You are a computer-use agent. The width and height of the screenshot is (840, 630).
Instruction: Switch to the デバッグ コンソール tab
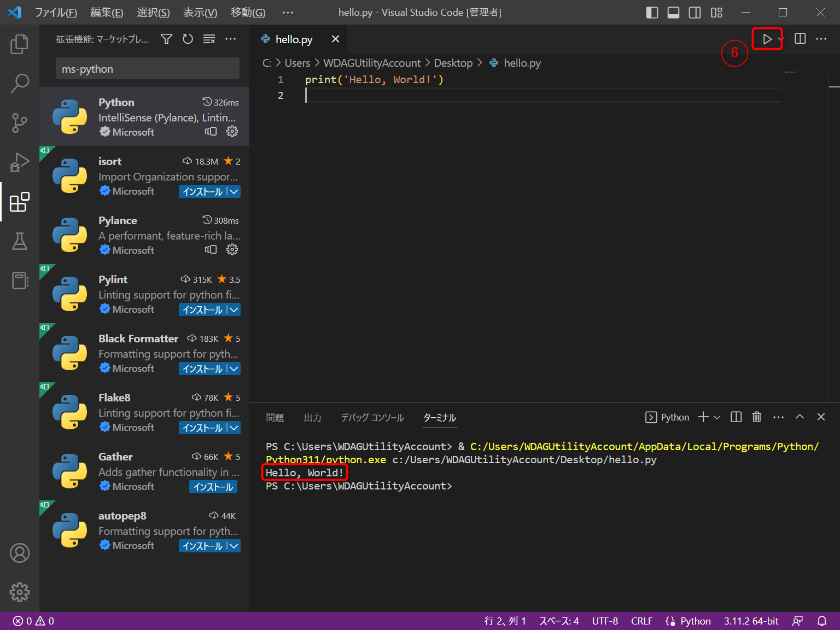pos(372,418)
